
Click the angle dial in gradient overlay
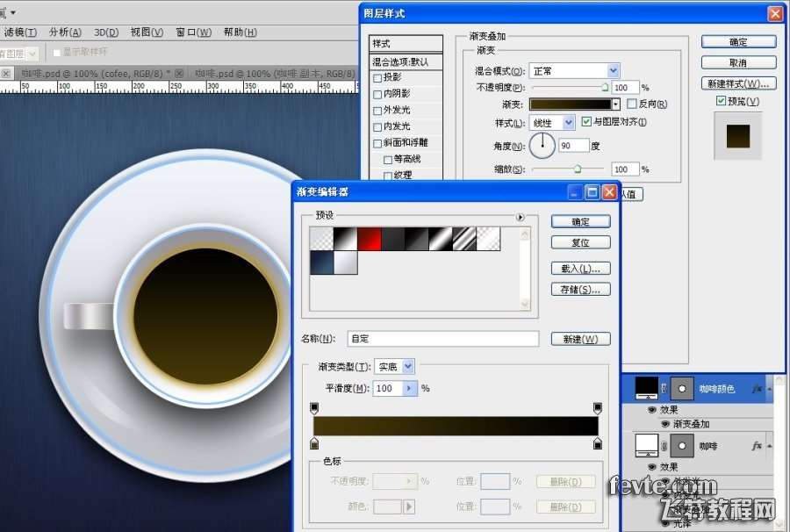pos(542,145)
